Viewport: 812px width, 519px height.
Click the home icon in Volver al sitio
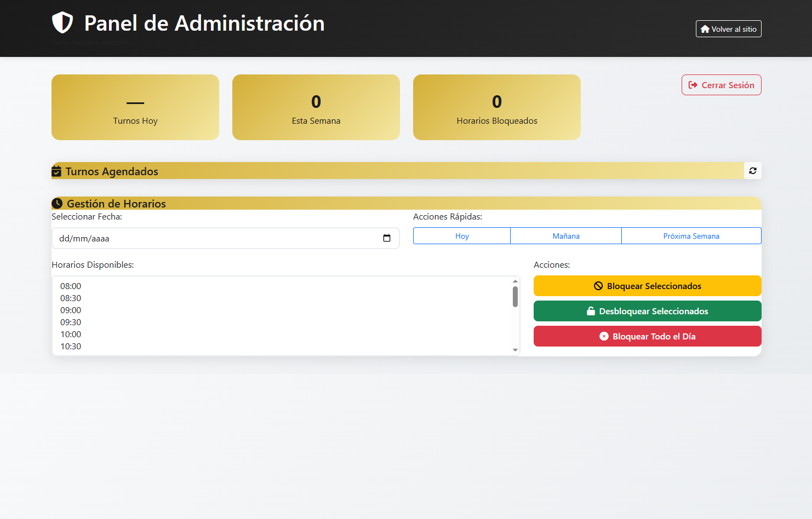pyautogui.click(x=705, y=29)
